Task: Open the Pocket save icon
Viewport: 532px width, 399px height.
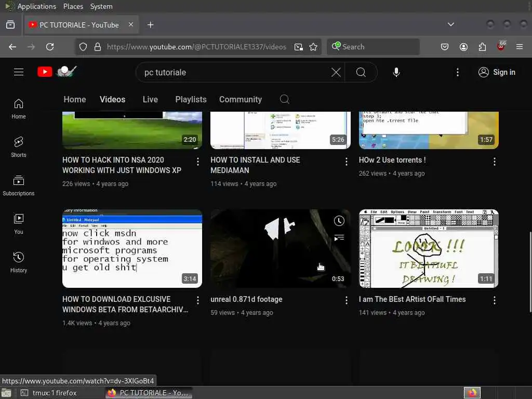Action: click(445, 47)
